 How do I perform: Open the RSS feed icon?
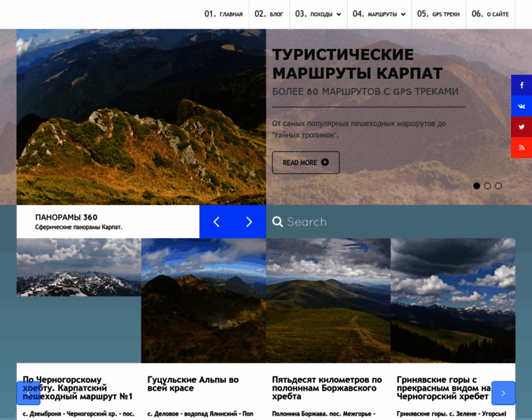521,148
